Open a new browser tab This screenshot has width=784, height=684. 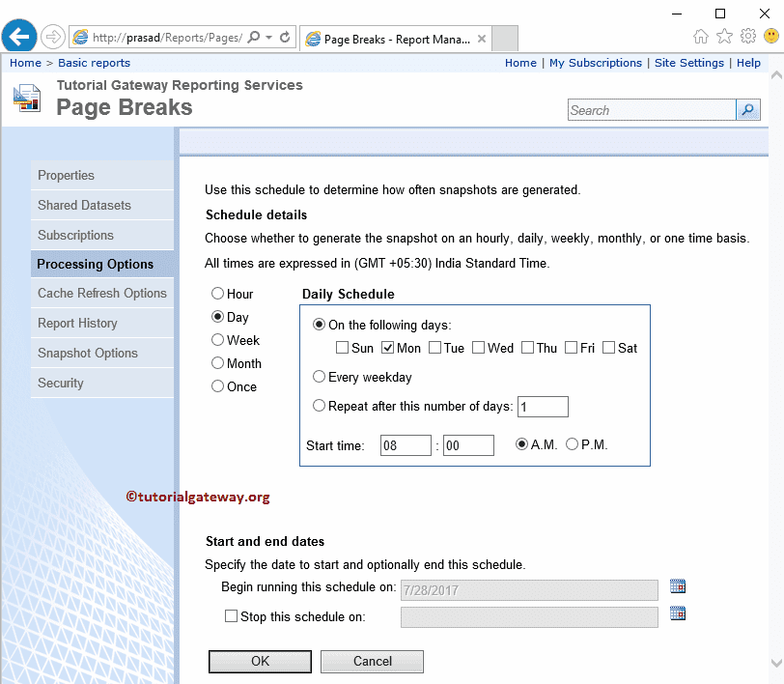coord(505,39)
